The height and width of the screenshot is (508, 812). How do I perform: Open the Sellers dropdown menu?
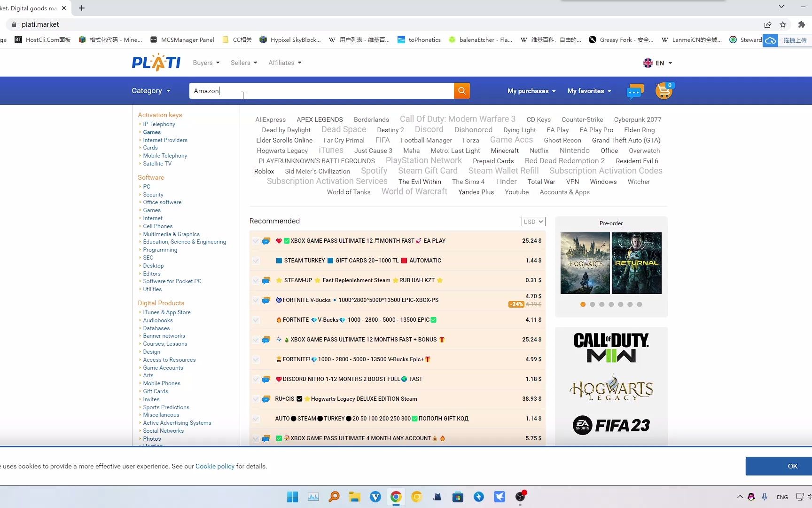tap(244, 63)
